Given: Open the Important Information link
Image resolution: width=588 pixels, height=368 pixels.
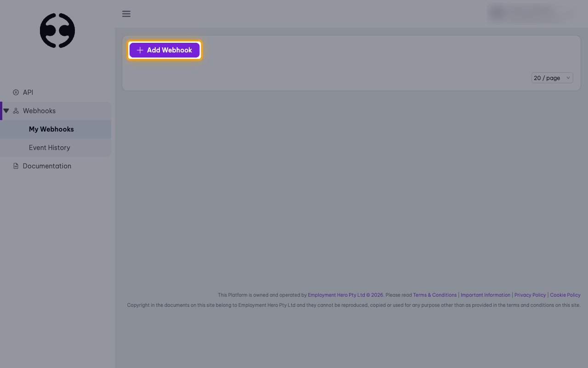Looking at the screenshot, I should pos(486,295).
